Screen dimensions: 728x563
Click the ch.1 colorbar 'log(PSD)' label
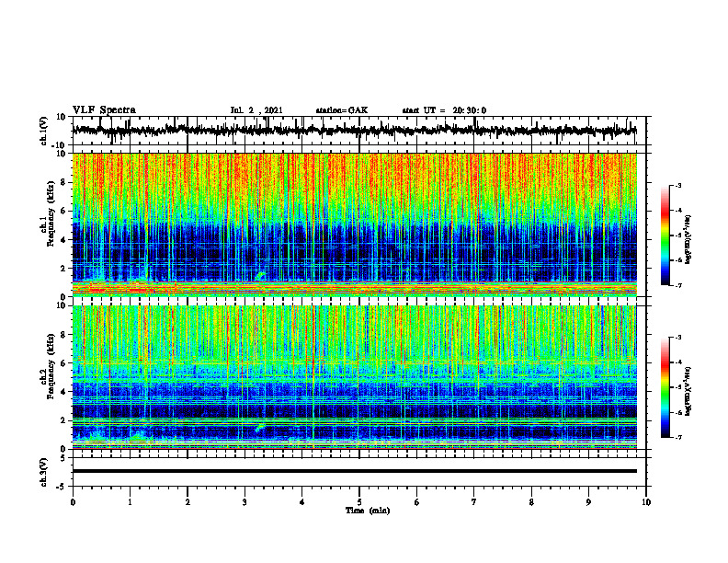coord(688,239)
